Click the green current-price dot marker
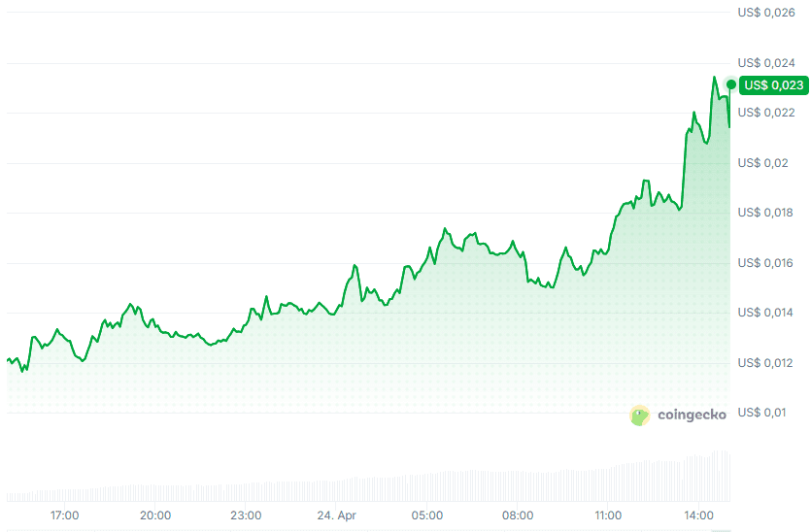The height and width of the screenshot is (532, 811). point(730,84)
